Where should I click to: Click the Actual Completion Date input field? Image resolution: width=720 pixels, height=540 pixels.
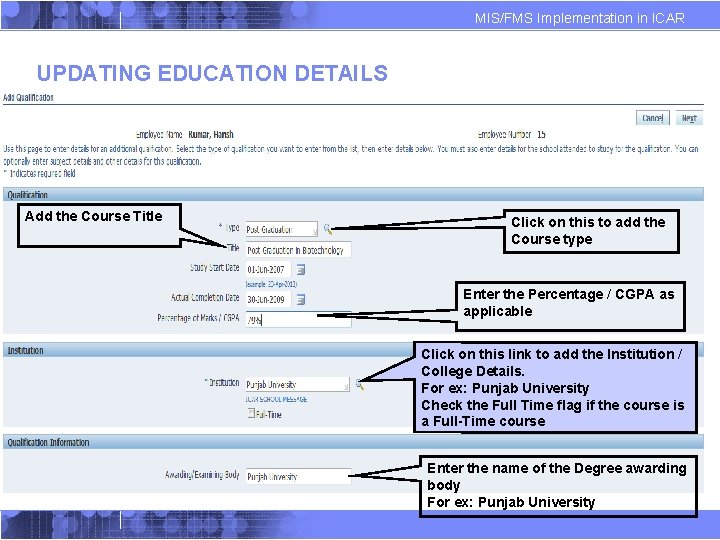pyautogui.click(x=268, y=300)
